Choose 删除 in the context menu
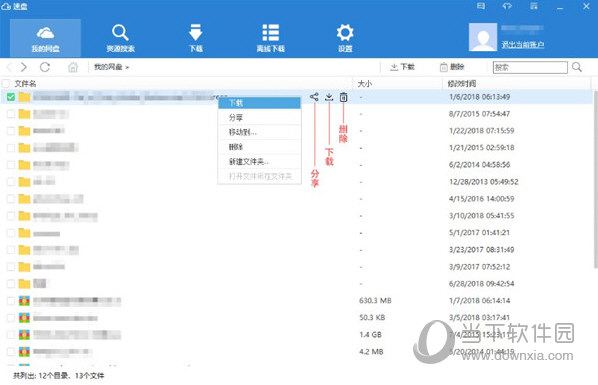The image size is (598, 385). [259, 147]
